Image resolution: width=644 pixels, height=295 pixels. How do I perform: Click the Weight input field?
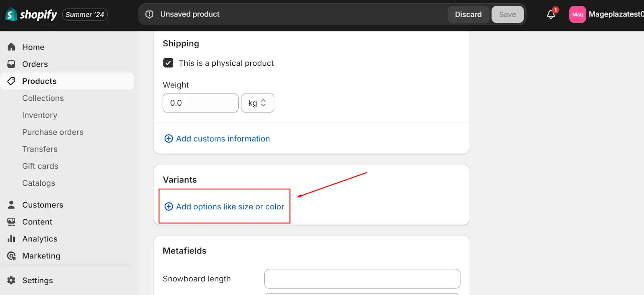(200, 103)
